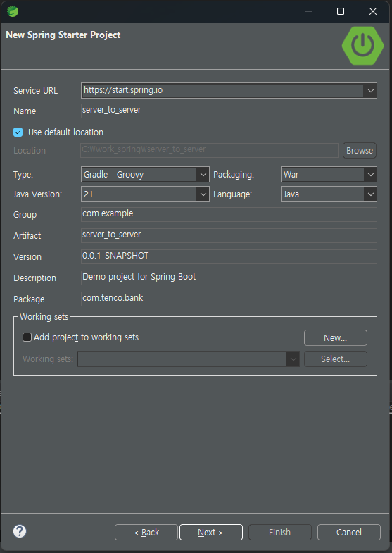This screenshot has width=392, height=553.
Task: Click the Java Version: label
Action: 38,194
